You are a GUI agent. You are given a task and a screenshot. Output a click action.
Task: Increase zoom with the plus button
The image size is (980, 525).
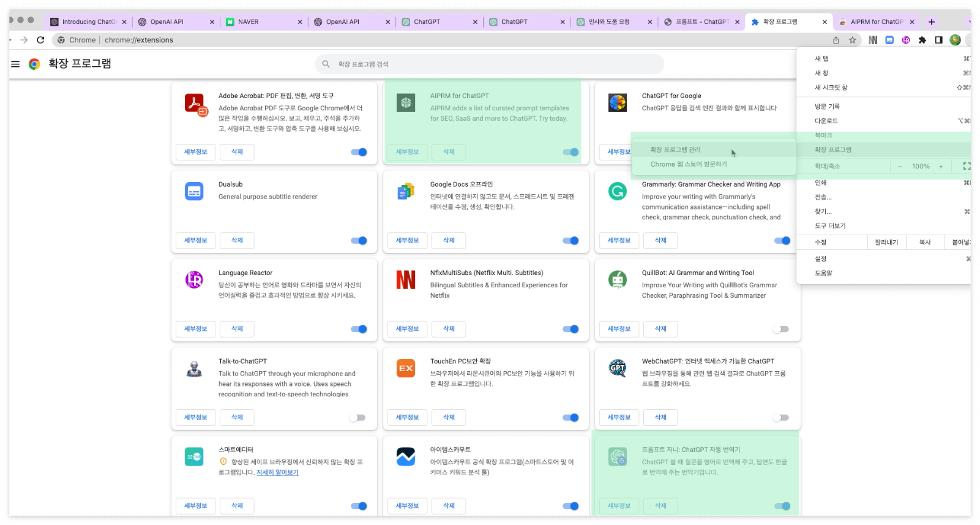[941, 166]
